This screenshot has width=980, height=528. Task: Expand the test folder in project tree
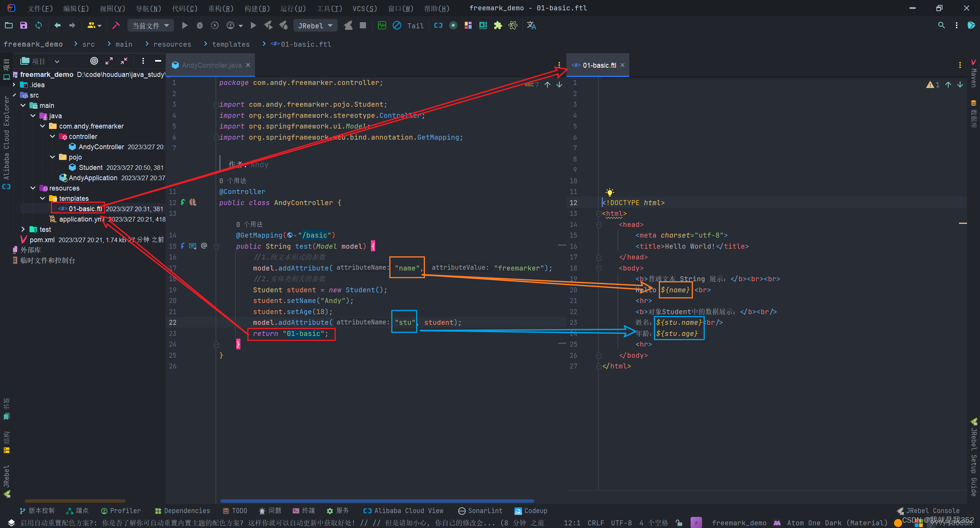point(23,230)
